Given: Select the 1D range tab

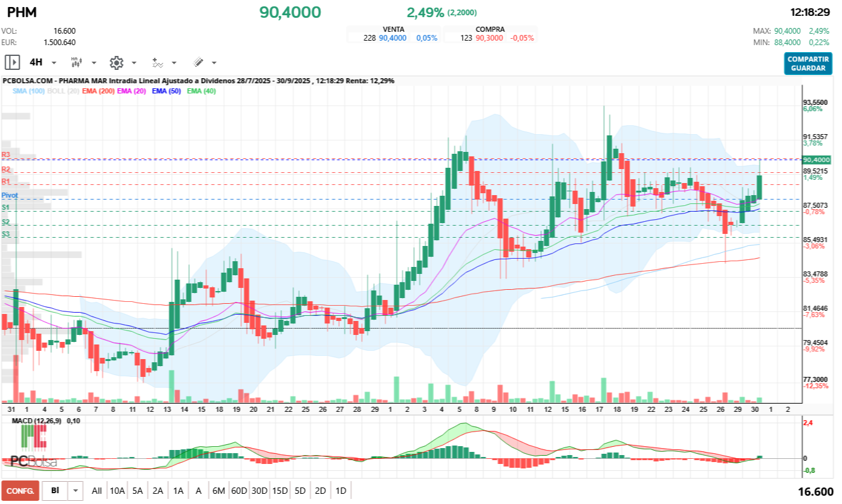Looking at the screenshot, I should click(x=341, y=491).
